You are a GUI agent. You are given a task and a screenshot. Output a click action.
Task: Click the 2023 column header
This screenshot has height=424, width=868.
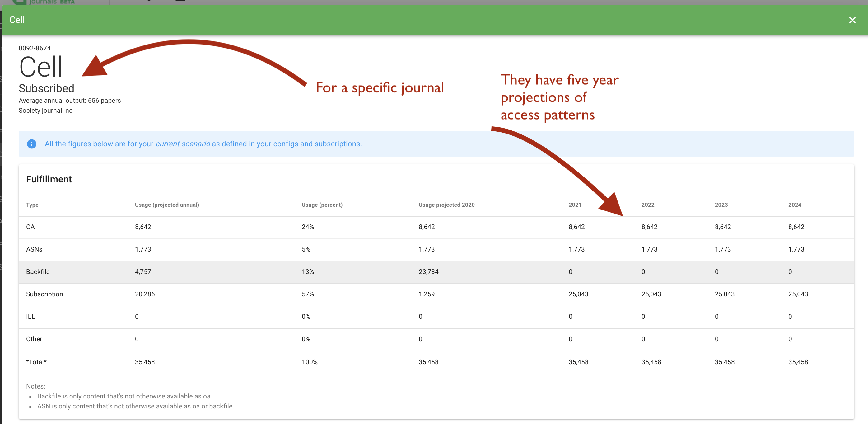point(721,205)
